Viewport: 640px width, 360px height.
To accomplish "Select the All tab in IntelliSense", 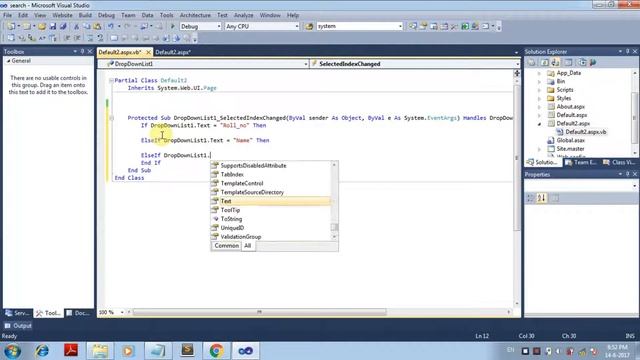I will click(x=247, y=246).
